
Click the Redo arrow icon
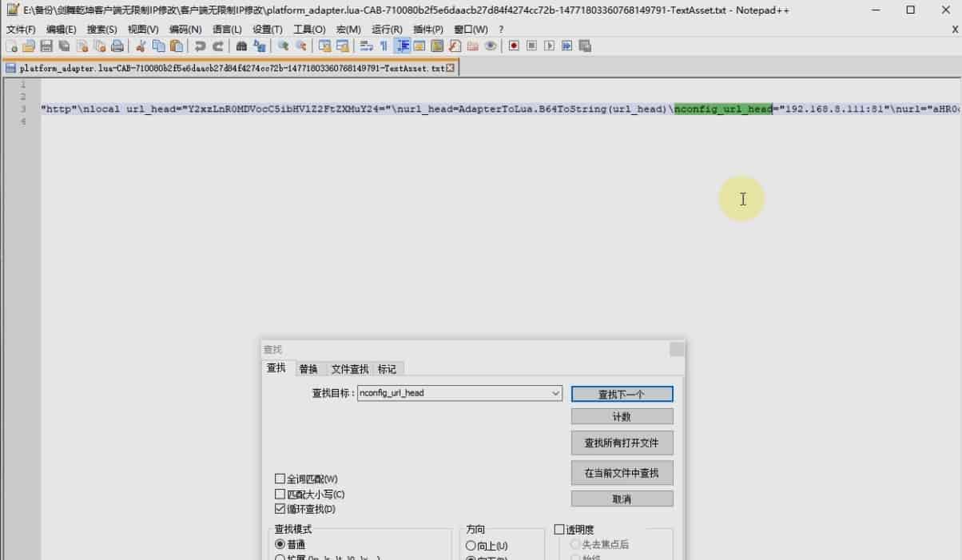[x=217, y=46]
